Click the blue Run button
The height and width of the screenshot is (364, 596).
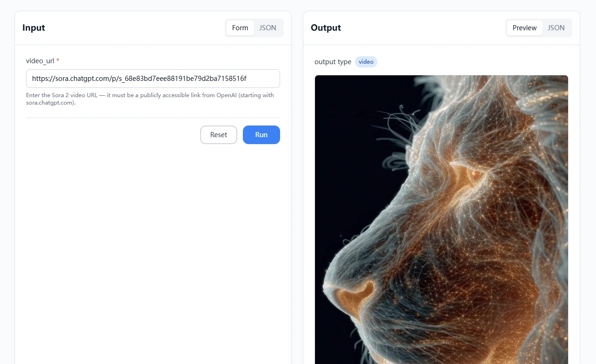(x=261, y=135)
